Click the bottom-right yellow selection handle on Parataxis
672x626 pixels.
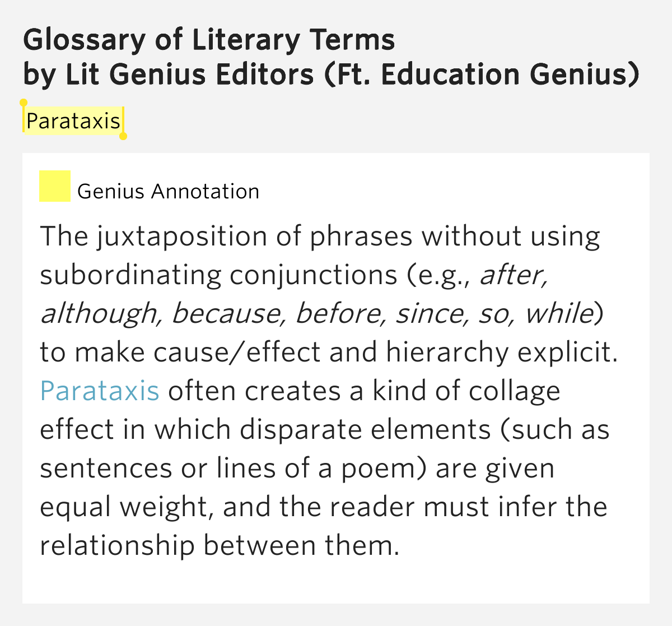[123, 136]
